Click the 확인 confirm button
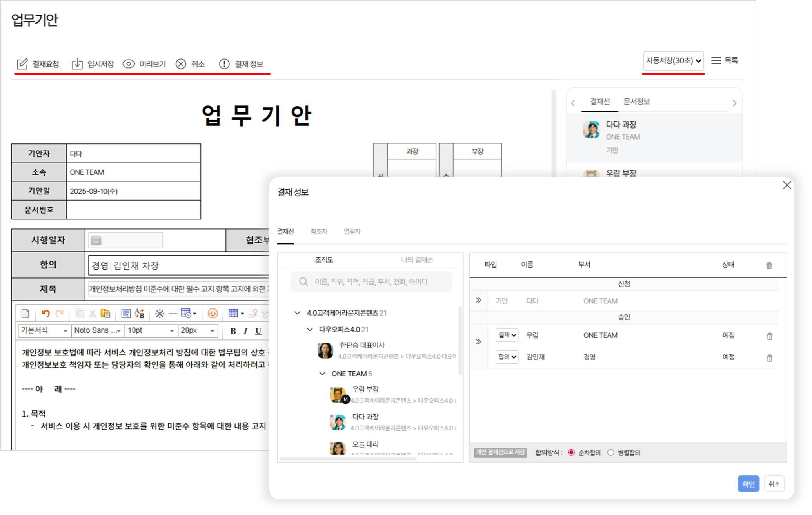 click(x=748, y=484)
